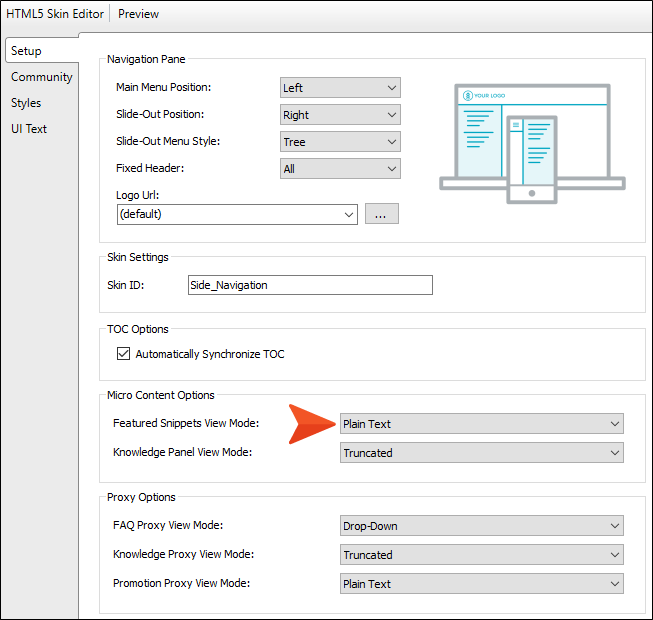Open FAQ Proxy View Mode dropdown
Screen dimensions: 653x620
481,526
